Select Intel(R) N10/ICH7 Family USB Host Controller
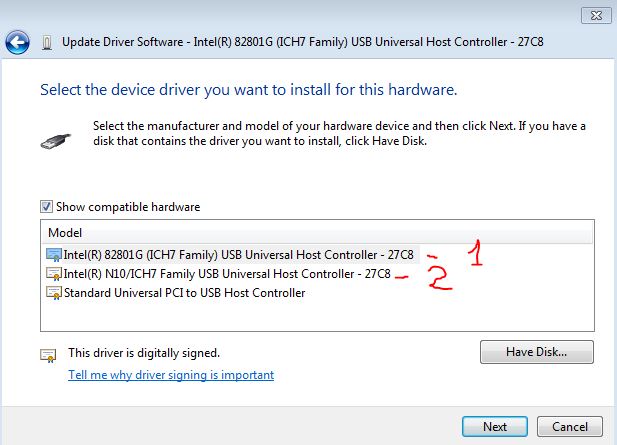 tap(227, 274)
